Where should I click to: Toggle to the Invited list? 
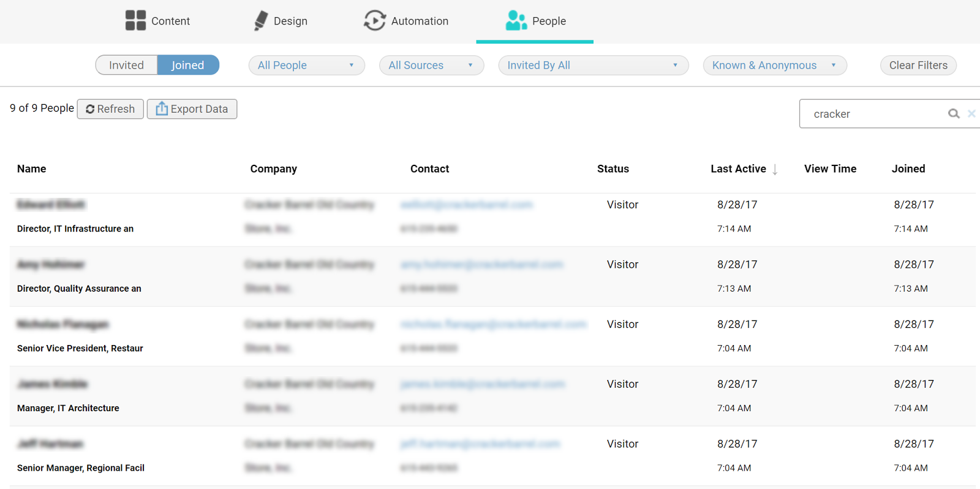pos(127,65)
